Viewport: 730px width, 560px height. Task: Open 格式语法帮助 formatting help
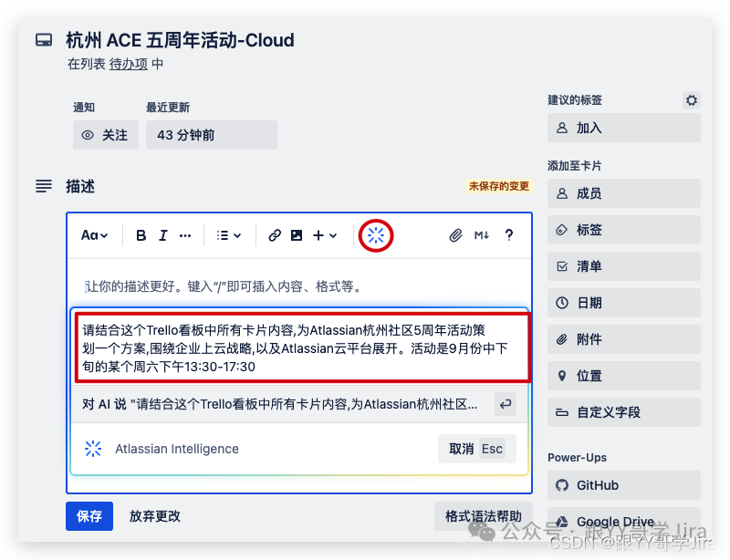(484, 516)
